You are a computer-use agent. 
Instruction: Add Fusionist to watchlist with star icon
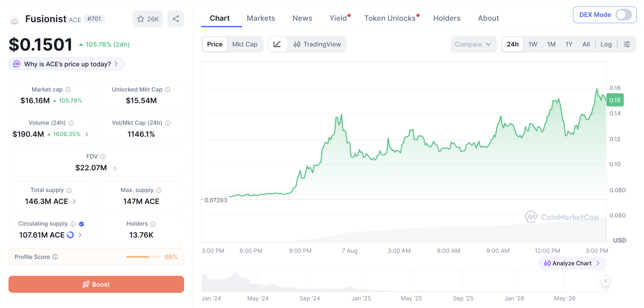click(148, 19)
